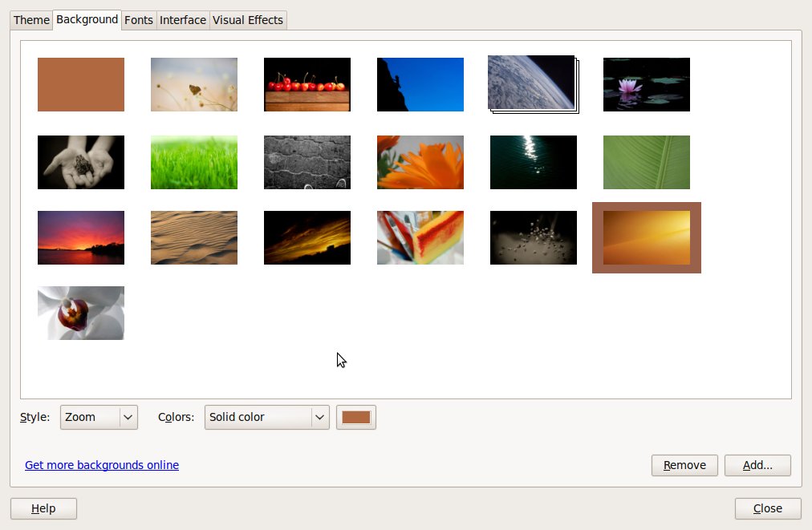Open the Fonts tab
The image size is (812, 530).
[139, 20]
